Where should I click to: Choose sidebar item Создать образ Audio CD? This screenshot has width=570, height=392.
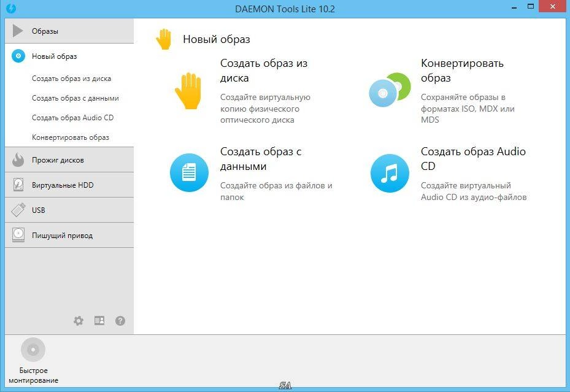pyautogui.click(x=72, y=118)
